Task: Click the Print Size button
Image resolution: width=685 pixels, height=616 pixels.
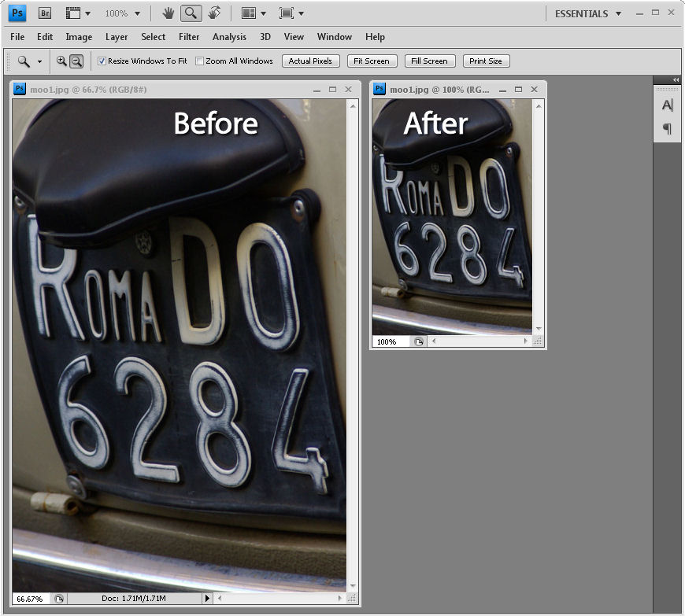Action: 486,61
